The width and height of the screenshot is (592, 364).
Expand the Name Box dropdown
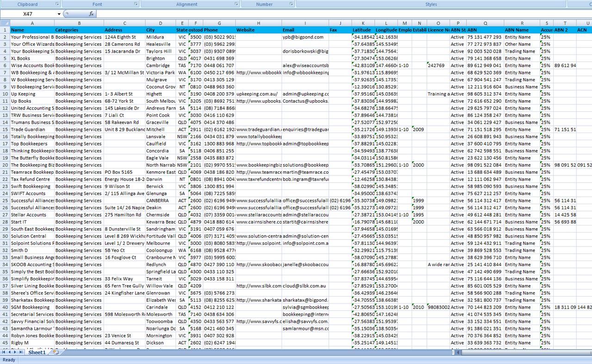(59, 14)
